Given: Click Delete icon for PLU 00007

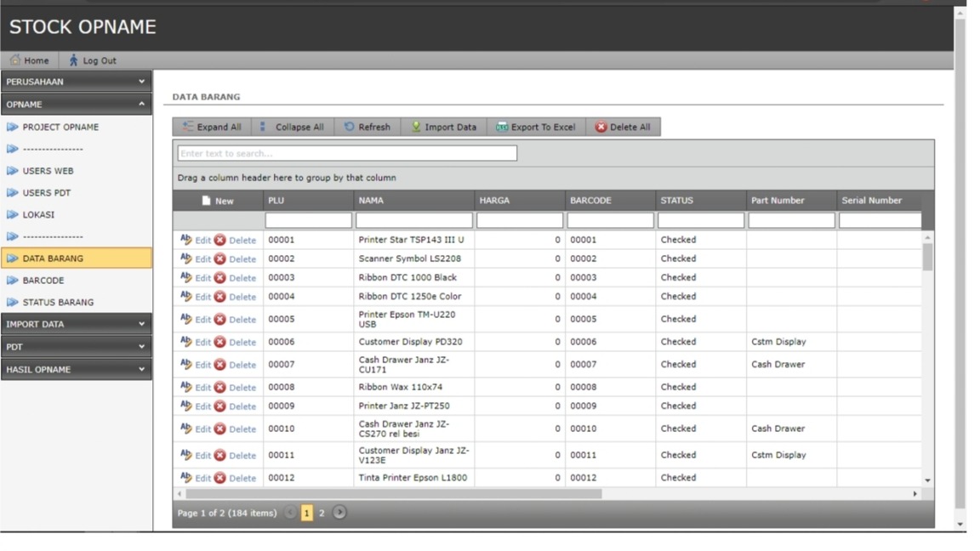Looking at the screenshot, I should click(x=220, y=365).
